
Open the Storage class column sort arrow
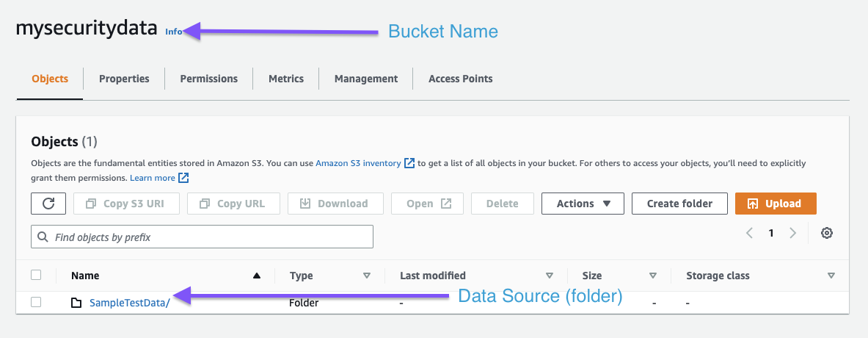tap(831, 276)
